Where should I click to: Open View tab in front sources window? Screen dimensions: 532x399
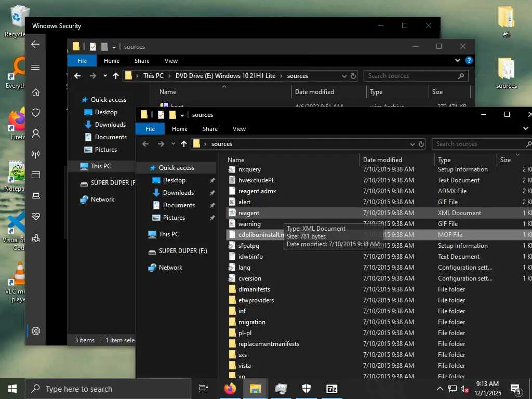tap(239, 129)
